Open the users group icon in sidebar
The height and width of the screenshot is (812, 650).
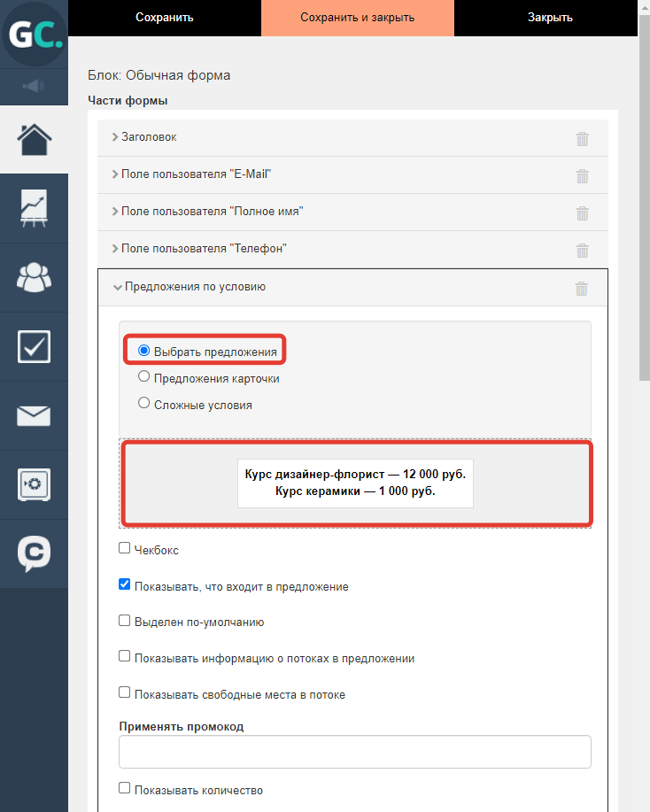point(35,277)
